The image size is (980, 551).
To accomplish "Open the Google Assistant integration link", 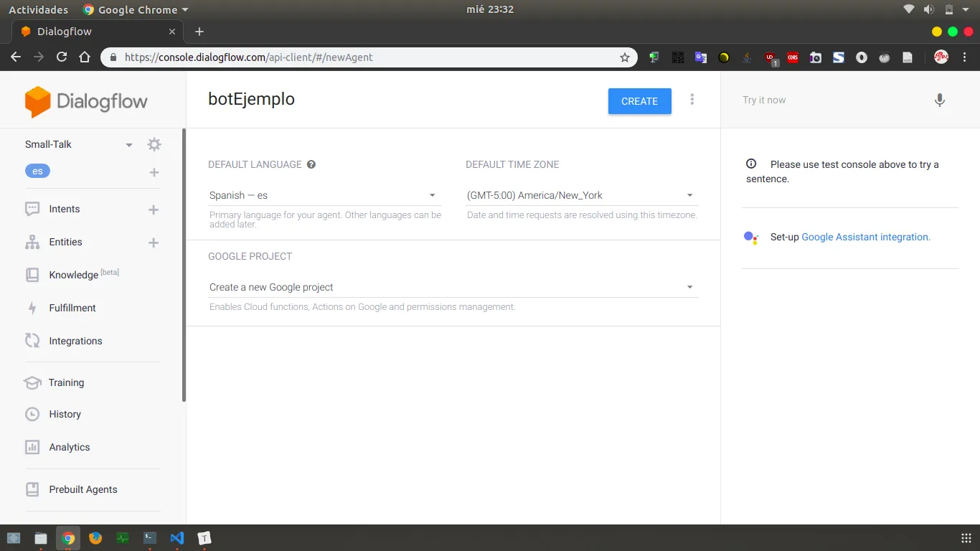I will 865,237.
